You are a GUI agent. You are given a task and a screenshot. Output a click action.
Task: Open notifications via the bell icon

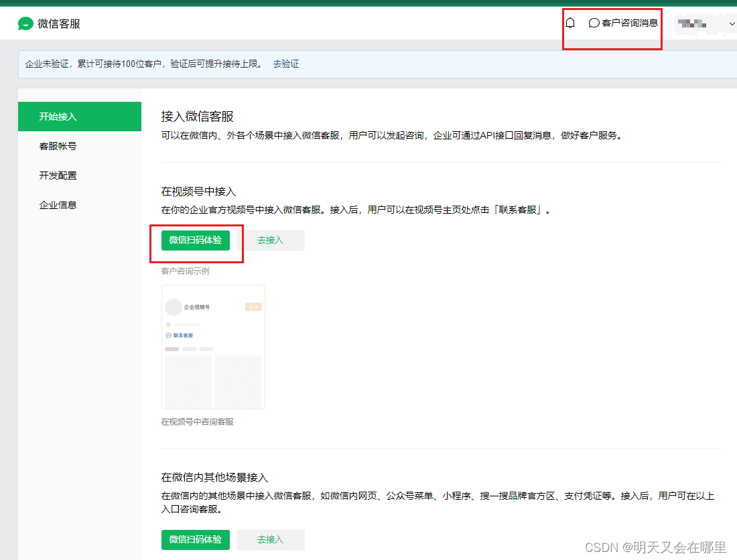pos(570,23)
